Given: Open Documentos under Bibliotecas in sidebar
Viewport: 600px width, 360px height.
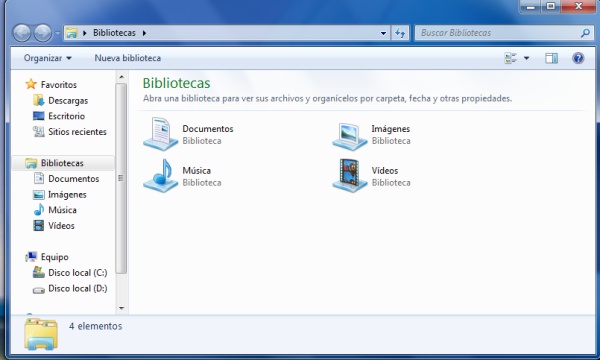Looking at the screenshot, I should point(73,179).
